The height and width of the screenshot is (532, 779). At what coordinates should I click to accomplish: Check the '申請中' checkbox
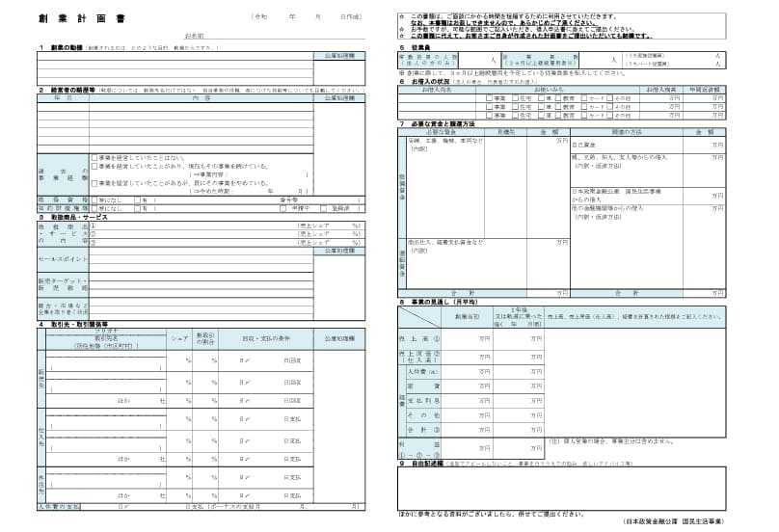(x=282, y=207)
